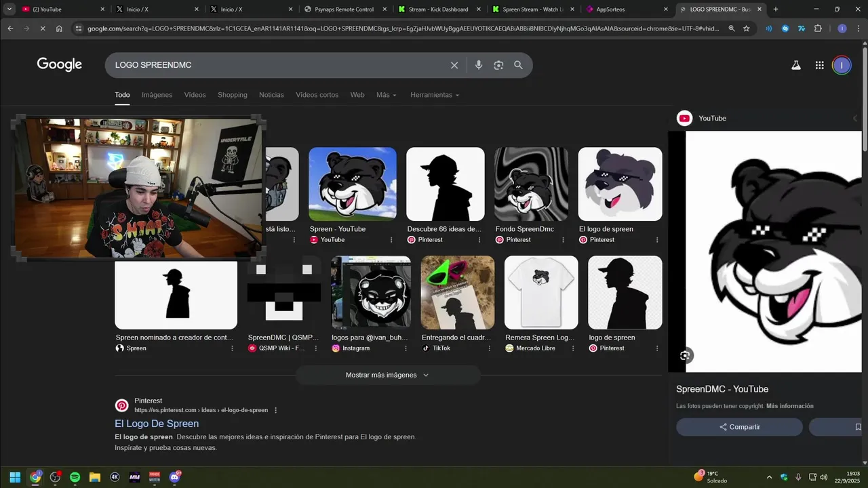
Task: Switch to the 'Kick Dashboard' browser tab
Action: pyautogui.click(x=438, y=9)
